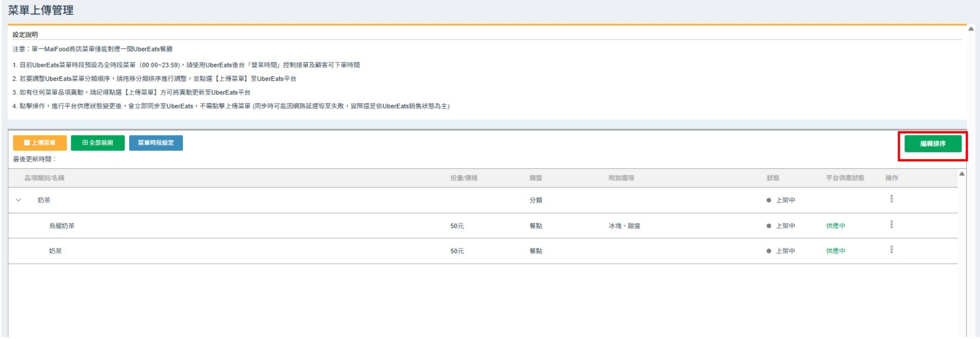Select the 奶茶 category name

point(44,200)
